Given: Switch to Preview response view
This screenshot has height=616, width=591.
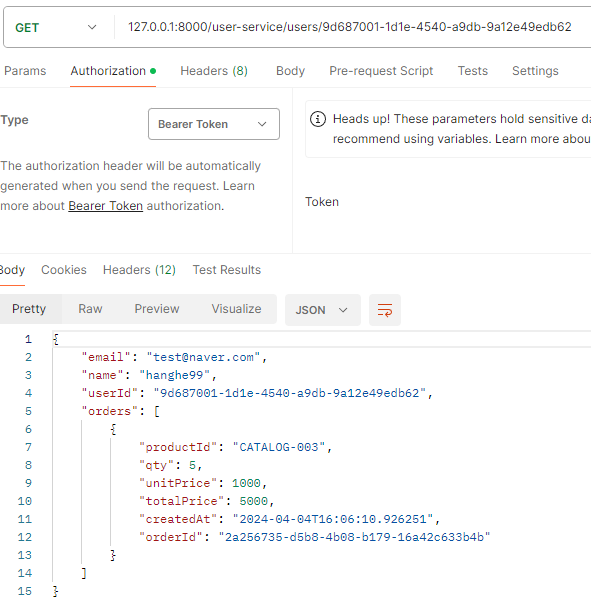Looking at the screenshot, I should (157, 309).
